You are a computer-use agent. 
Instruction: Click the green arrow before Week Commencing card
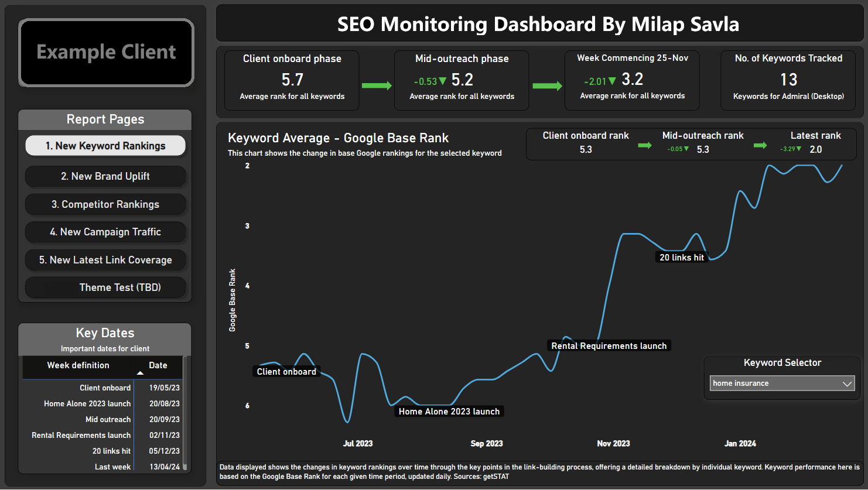tap(547, 86)
